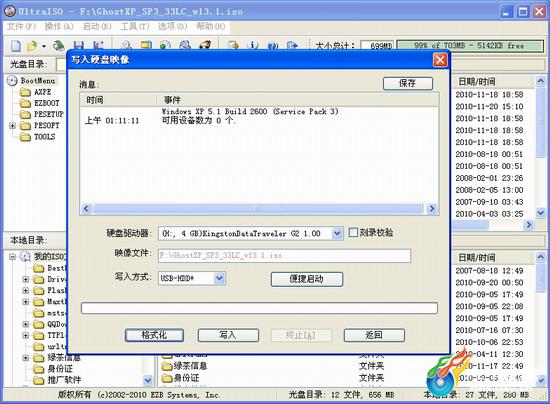The image size is (550, 404).
Task: Open Properties with the blue i icon
Action: pos(253,45)
